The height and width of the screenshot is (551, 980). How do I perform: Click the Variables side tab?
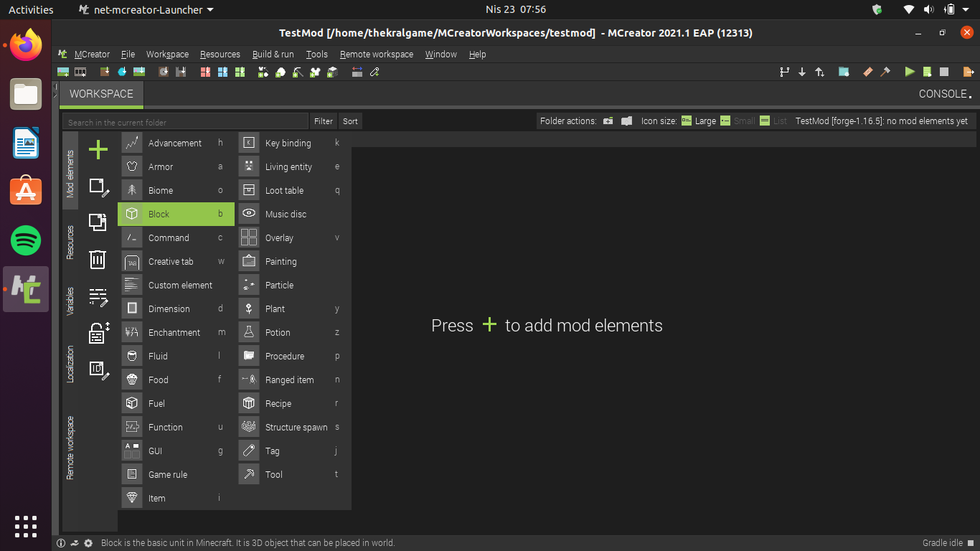[x=70, y=301]
